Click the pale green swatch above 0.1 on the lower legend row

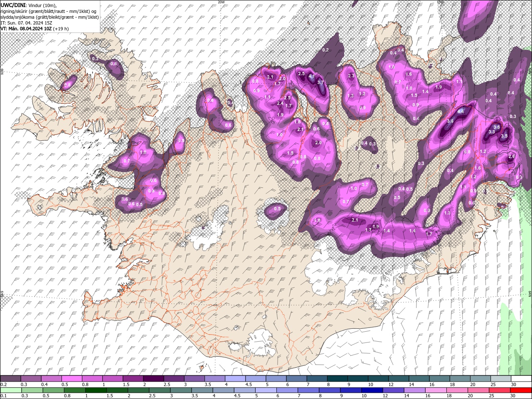tap(10, 390)
